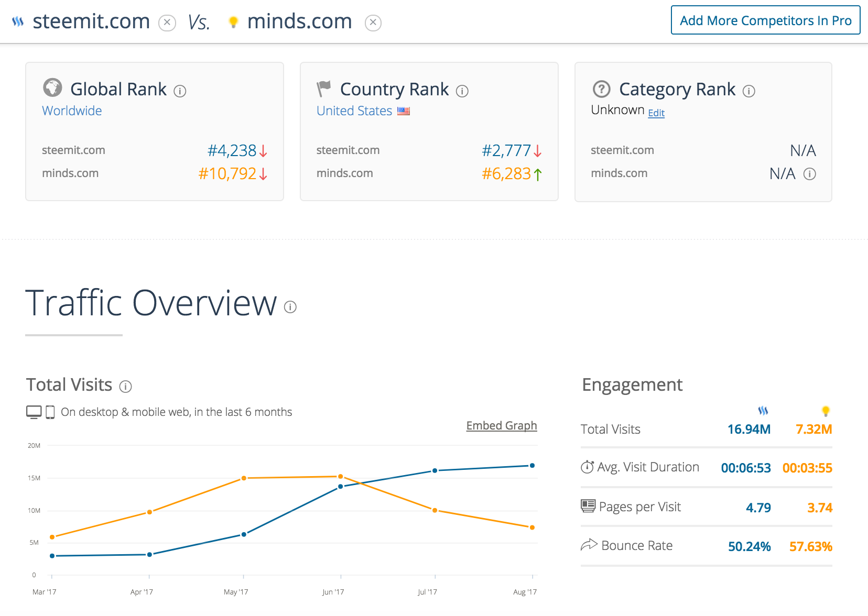Click the Avg. Visit Duration stopwatch icon
The height and width of the screenshot is (616, 868).
tap(588, 467)
